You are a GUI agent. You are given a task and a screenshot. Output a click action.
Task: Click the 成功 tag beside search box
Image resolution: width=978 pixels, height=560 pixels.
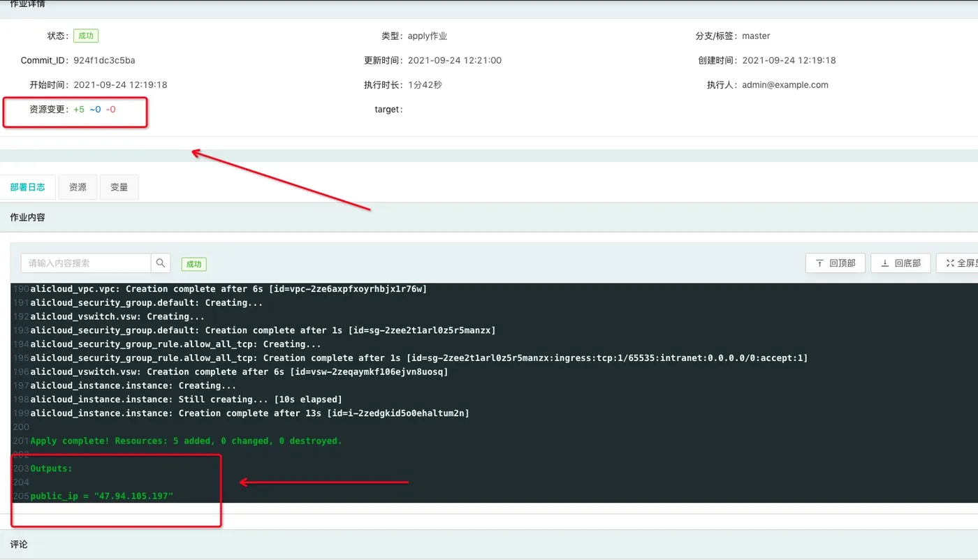pyautogui.click(x=194, y=264)
